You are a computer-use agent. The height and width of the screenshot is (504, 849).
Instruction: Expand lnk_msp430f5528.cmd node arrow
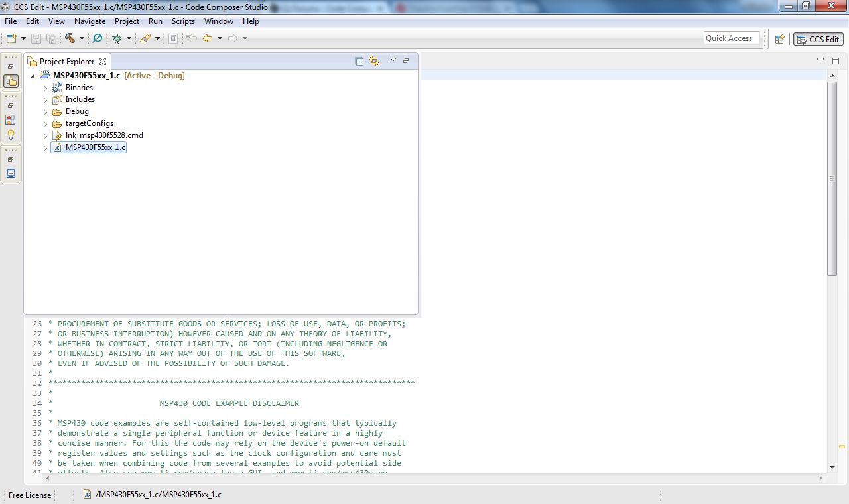click(x=45, y=135)
